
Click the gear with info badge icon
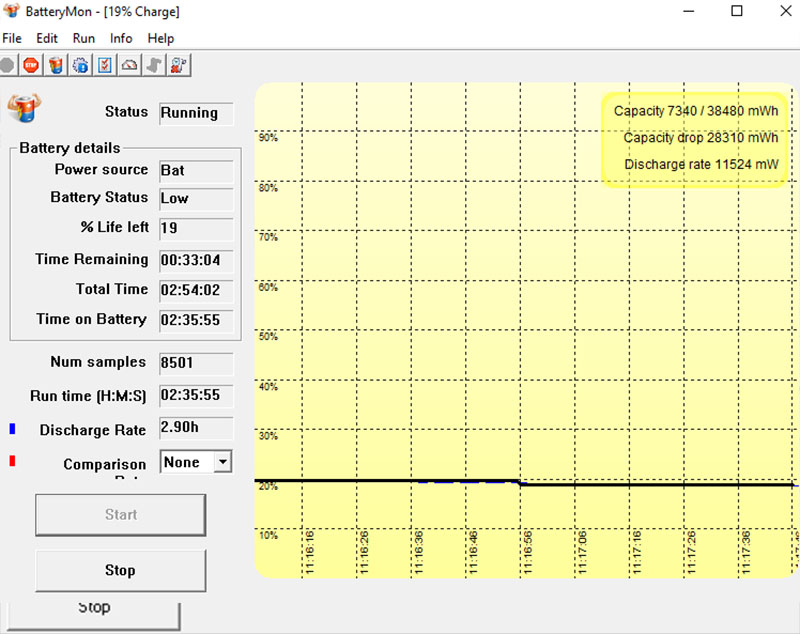coord(80,65)
